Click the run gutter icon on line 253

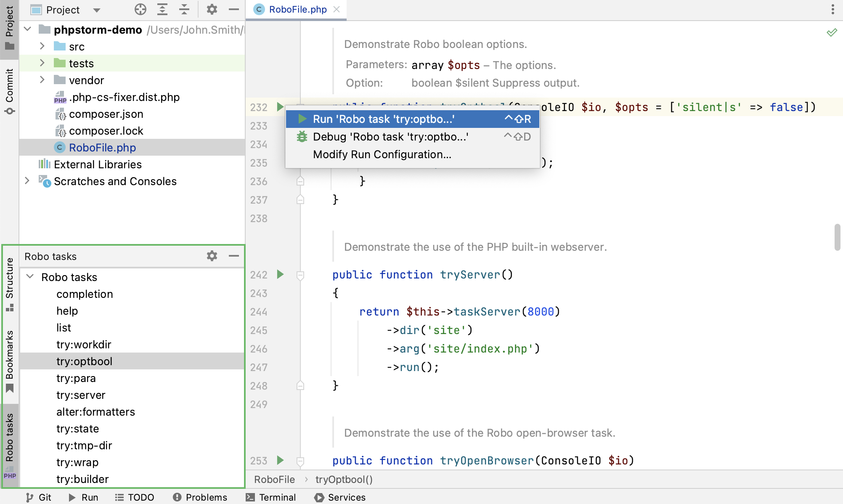tap(281, 460)
